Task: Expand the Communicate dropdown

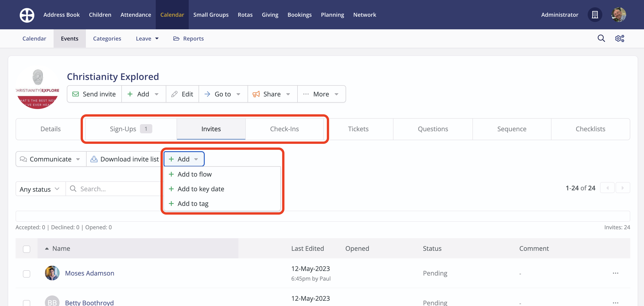Action: pyautogui.click(x=51, y=159)
